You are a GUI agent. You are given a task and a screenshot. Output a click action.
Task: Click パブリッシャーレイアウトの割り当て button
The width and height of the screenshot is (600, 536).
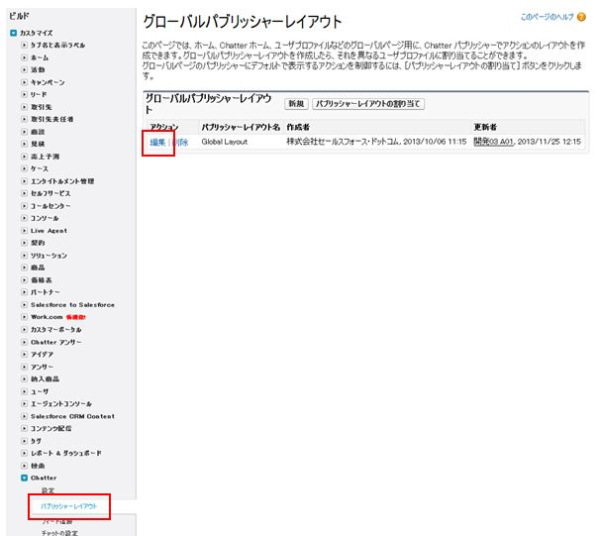tap(368, 104)
